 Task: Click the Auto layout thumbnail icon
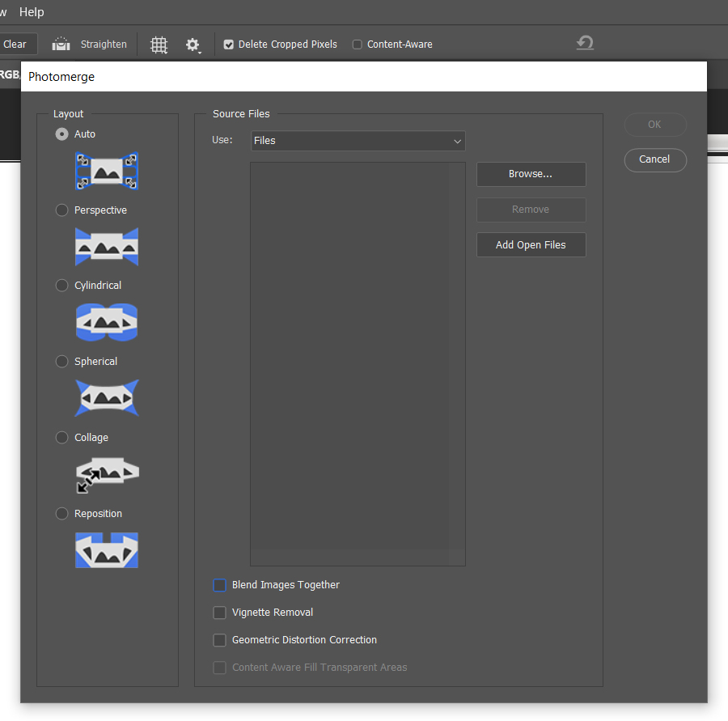coord(107,171)
